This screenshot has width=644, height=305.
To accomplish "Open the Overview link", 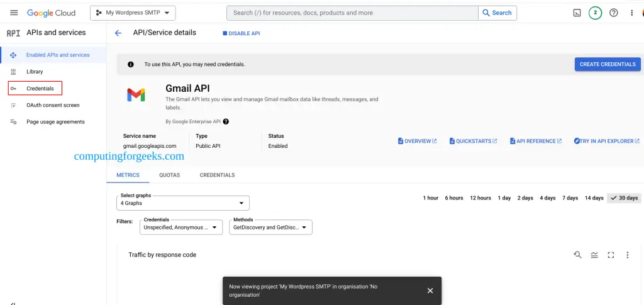I will 418,141.
